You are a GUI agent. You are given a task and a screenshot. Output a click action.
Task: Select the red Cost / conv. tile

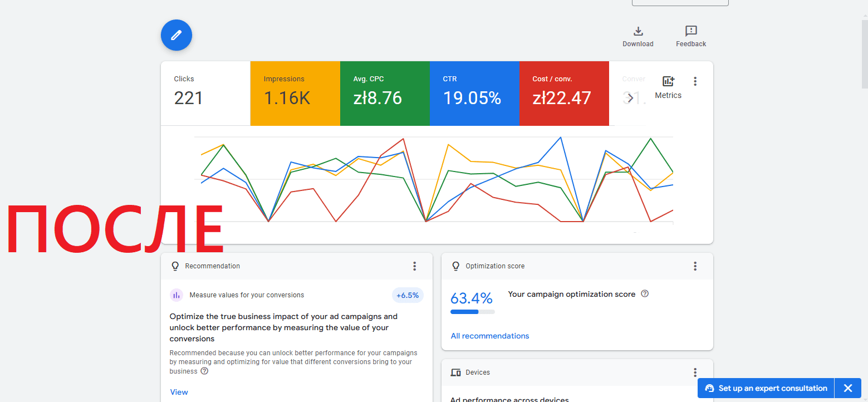coord(564,93)
